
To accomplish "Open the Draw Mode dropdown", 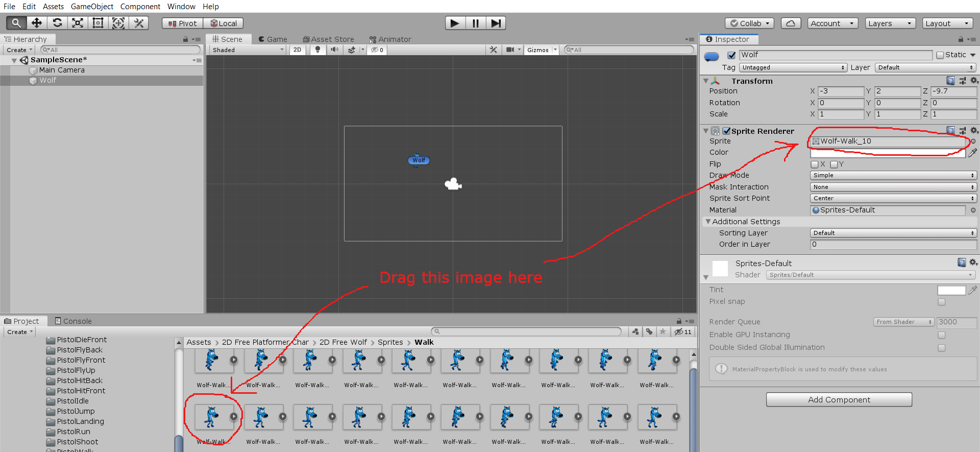I will 893,175.
